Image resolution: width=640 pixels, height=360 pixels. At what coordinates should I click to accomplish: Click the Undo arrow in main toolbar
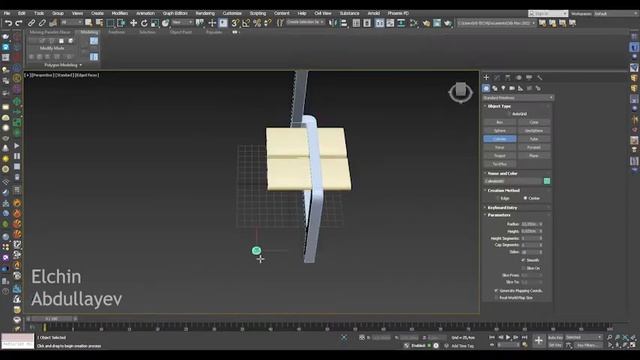point(8,23)
